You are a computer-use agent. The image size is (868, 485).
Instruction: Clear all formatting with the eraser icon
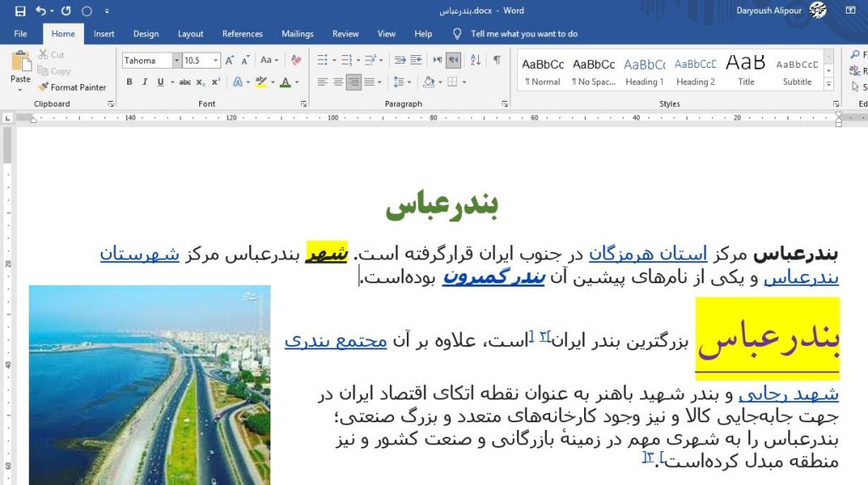pos(296,60)
